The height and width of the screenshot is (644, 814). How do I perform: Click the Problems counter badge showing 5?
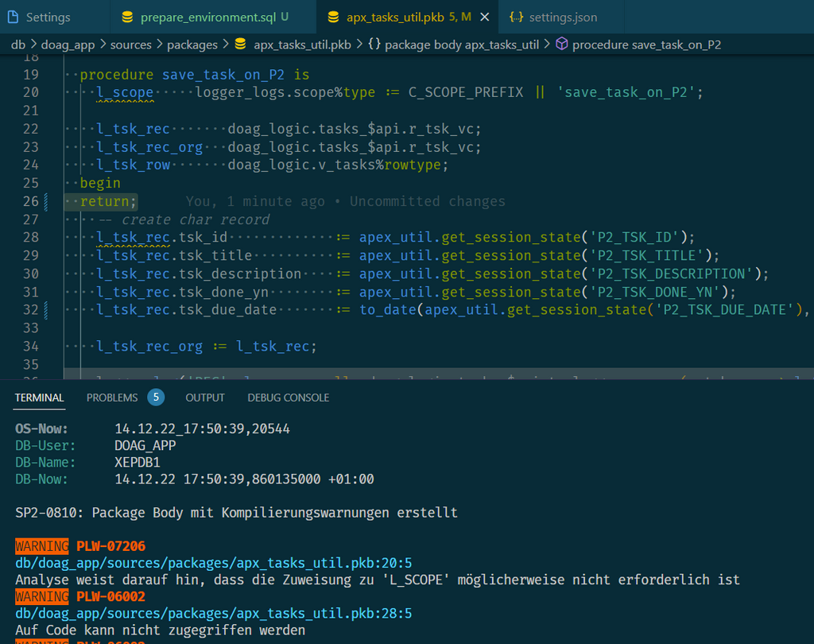156,397
